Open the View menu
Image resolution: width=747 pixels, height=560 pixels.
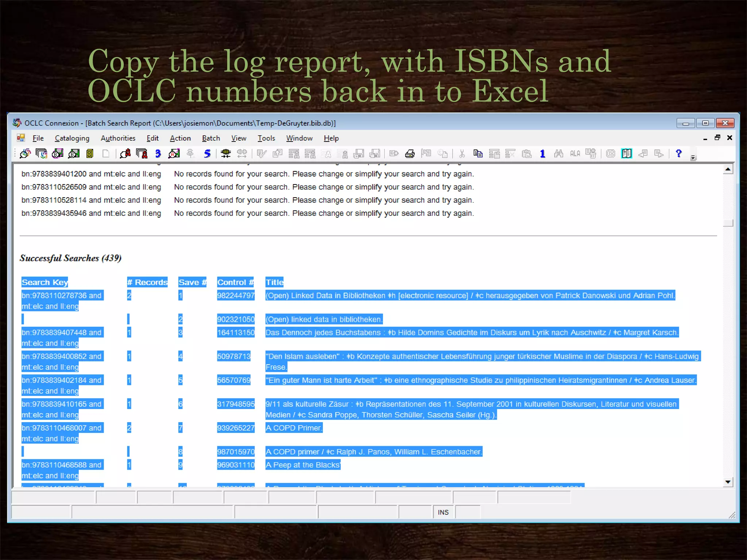pos(239,138)
